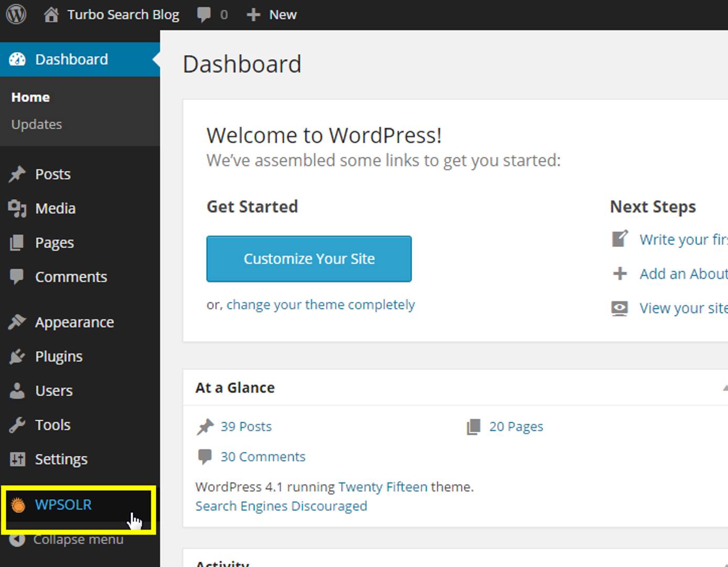Open the Updates menu item
The image size is (728, 567).
pyautogui.click(x=36, y=124)
